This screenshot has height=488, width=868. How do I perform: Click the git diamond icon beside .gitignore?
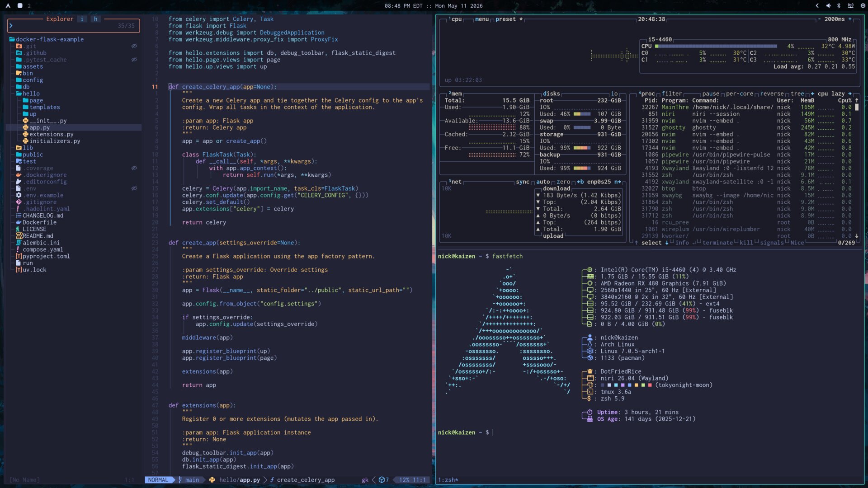point(19,202)
